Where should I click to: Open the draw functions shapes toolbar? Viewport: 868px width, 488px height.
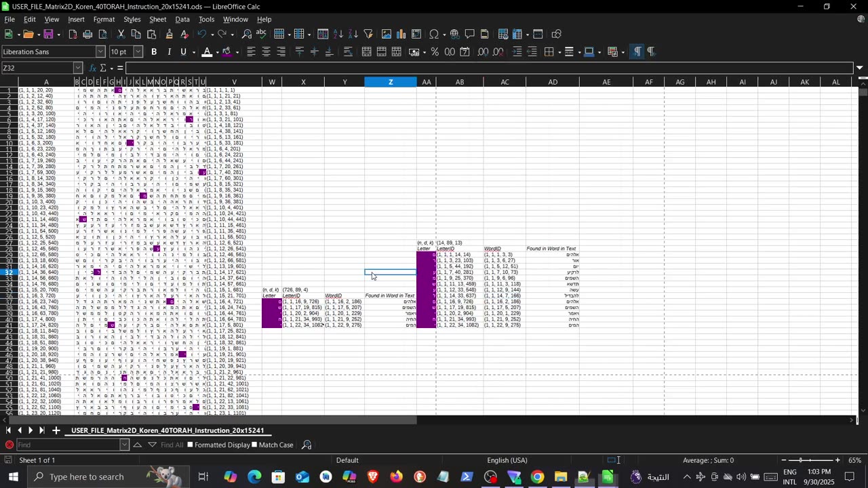[557, 34]
